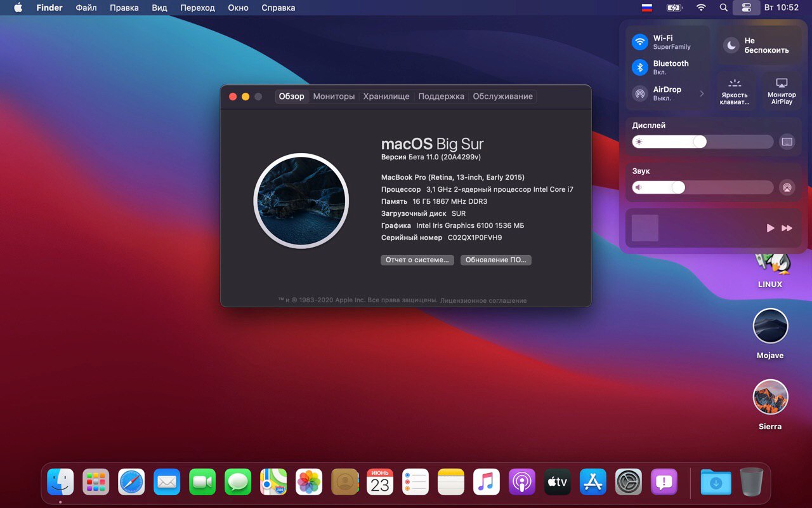Expand AirDrop options chevron
Viewport: 812px width, 508px height.
(702, 93)
